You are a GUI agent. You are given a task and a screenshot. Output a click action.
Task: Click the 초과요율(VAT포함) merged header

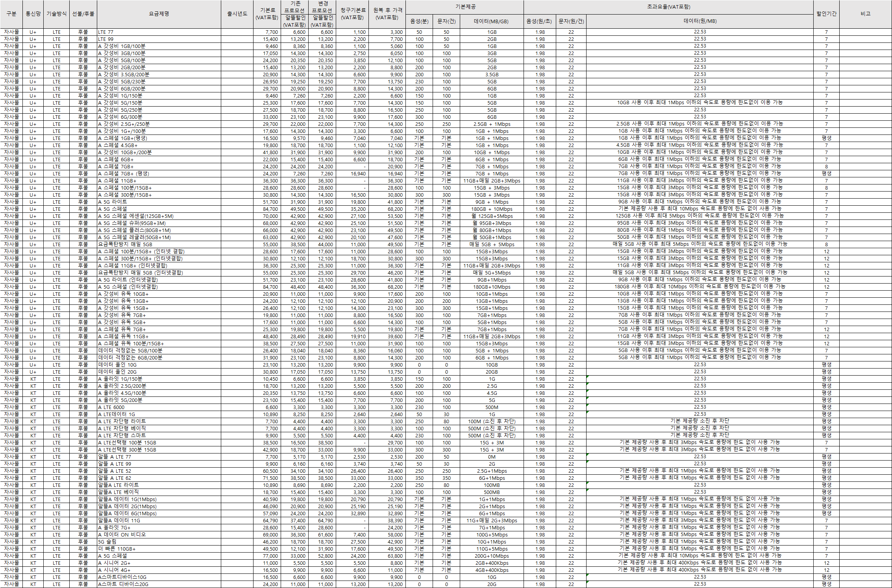coord(668,7)
